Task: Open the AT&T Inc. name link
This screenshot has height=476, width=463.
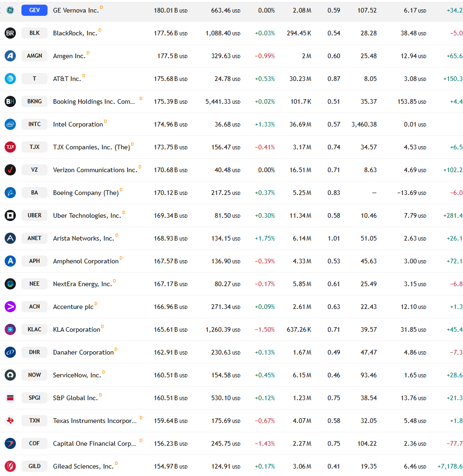Action: [67, 79]
